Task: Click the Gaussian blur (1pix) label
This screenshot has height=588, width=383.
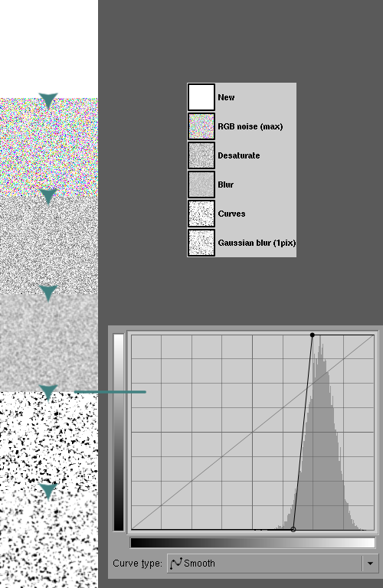Action: point(257,243)
